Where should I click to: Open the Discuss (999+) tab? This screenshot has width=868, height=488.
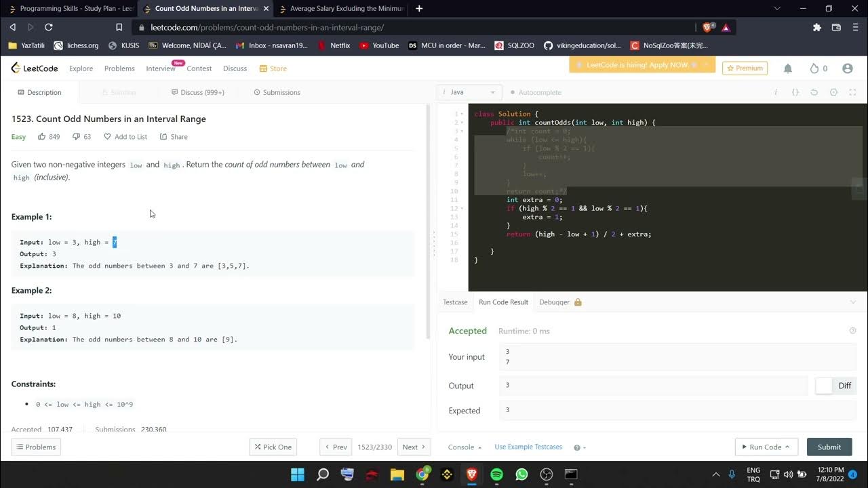tap(197, 92)
